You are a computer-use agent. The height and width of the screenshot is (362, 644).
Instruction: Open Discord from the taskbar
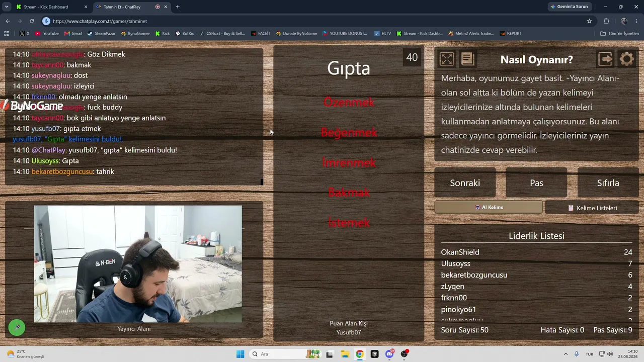click(389, 354)
